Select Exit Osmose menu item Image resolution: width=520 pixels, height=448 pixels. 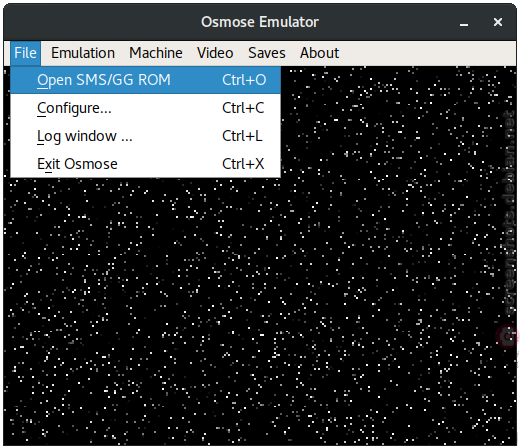pos(146,164)
